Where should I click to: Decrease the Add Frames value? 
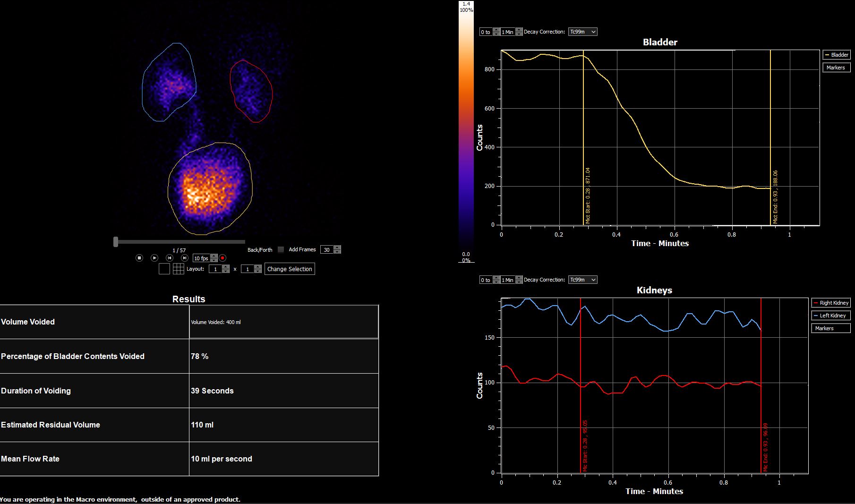pyautogui.click(x=337, y=251)
